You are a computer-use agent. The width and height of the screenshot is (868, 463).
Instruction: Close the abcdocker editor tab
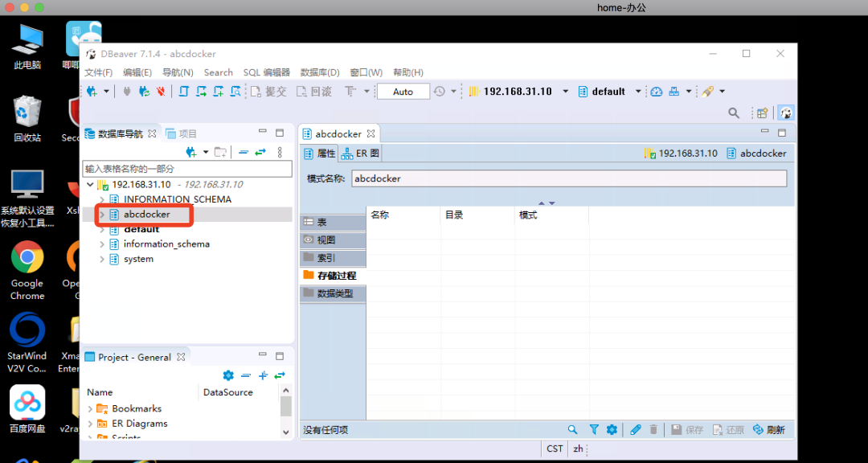tap(371, 134)
